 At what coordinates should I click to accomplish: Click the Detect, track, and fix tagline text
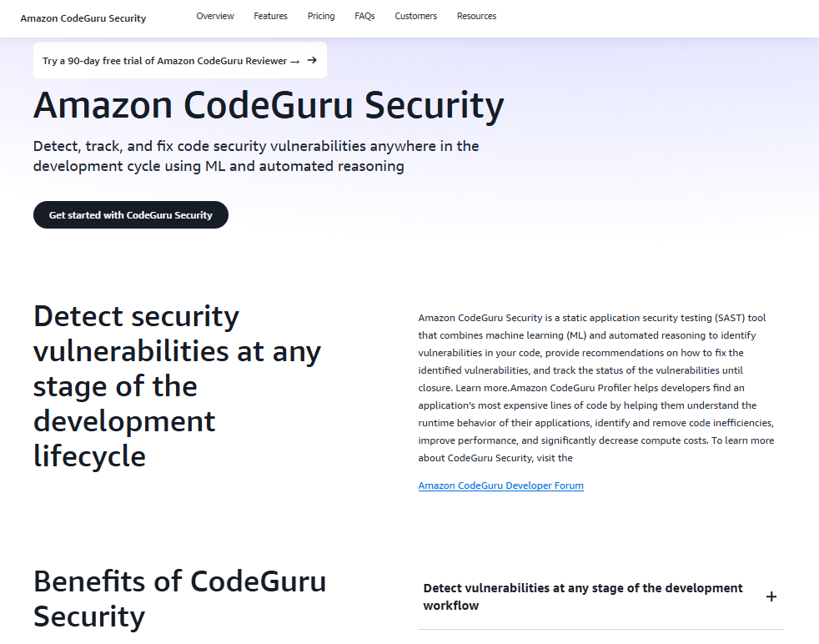click(x=256, y=156)
